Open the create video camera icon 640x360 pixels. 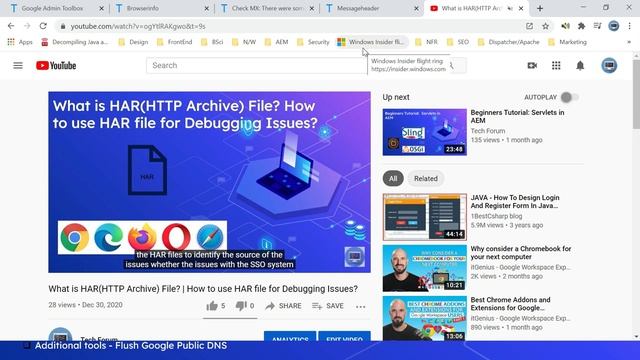532,65
